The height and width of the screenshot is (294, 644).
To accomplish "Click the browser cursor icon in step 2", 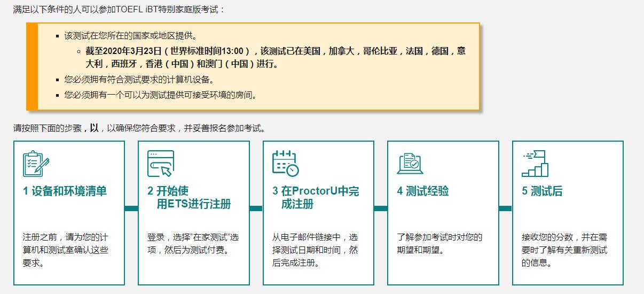I will (161, 164).
